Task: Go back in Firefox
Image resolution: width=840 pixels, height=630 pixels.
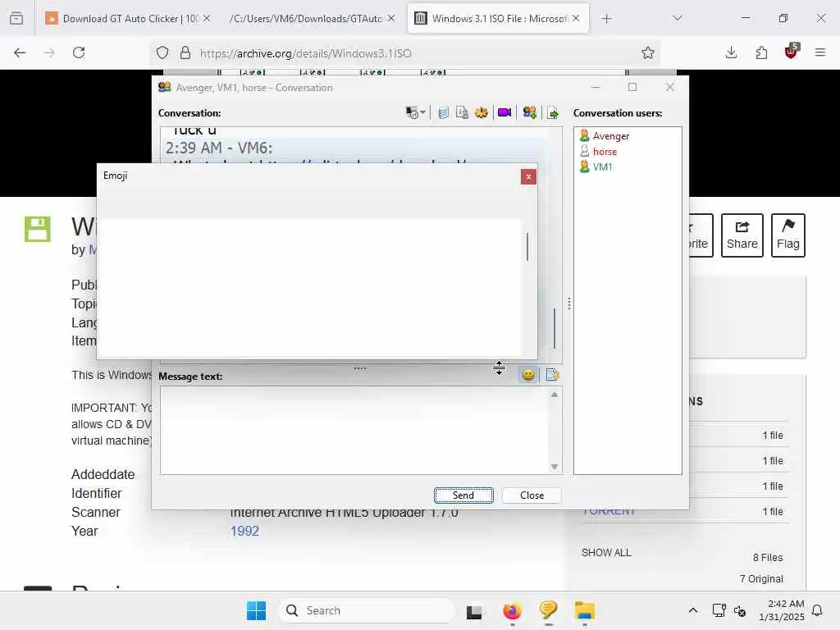Action: click(20, 52)
